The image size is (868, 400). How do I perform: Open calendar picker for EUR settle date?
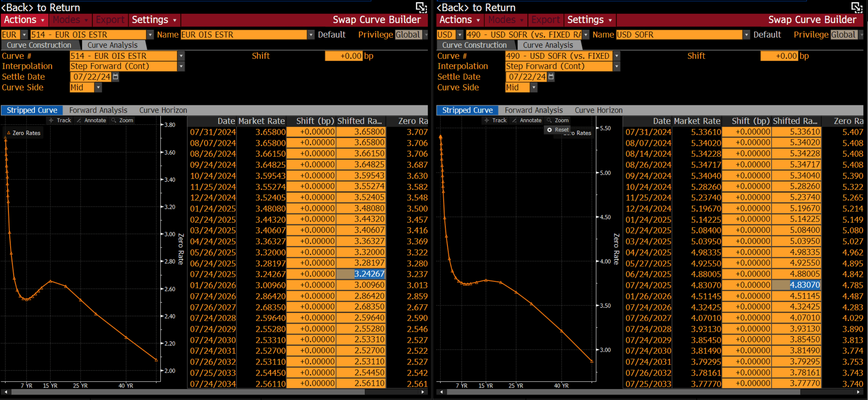[x=116, y=77]
